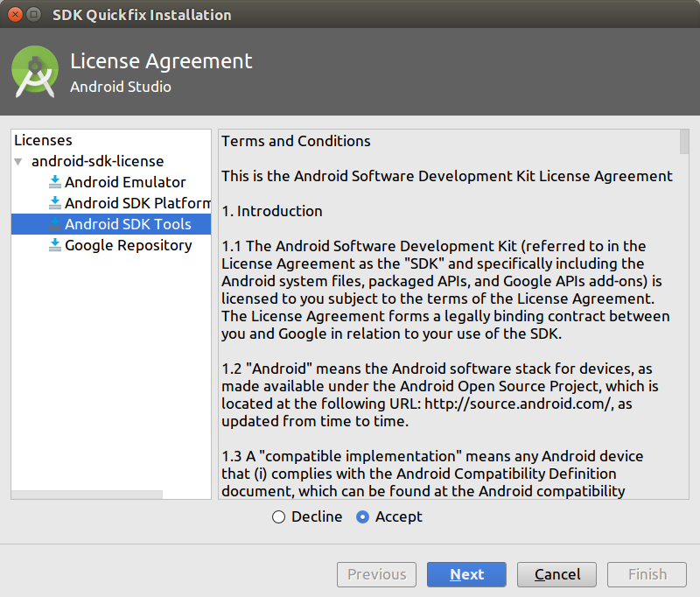The width and height of the screenshot is (700, 597).
Task: Click the 'Android Studio' subtitle text
Action: pyautogui.click(x=121, y=87)
